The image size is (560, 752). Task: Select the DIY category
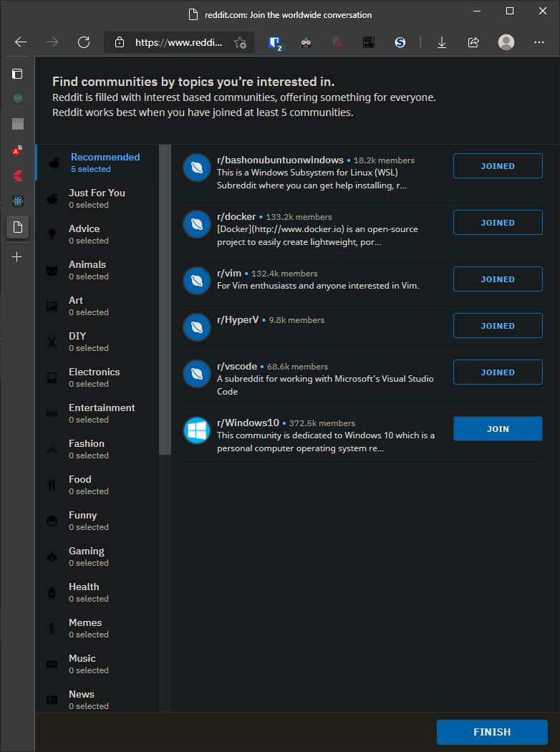click(x=98, y=342)
